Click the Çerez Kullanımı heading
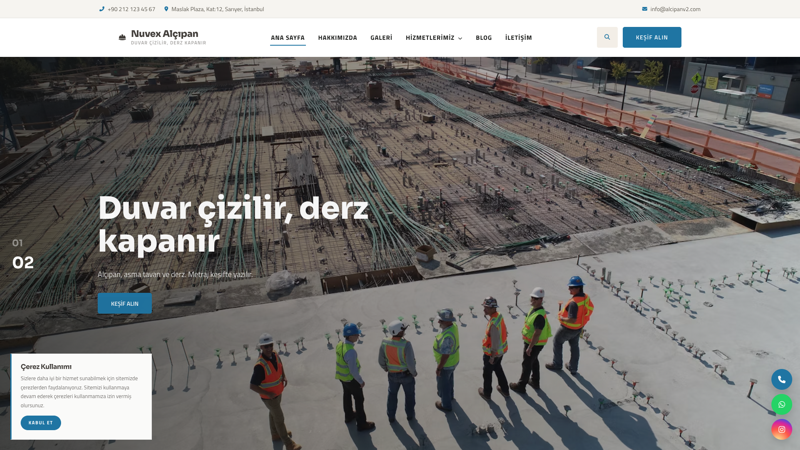The image size is (800, 450). [46, 367]
